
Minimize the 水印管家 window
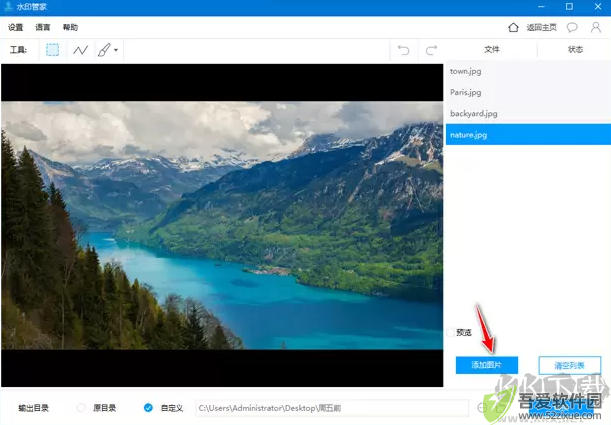pos(541,7)
